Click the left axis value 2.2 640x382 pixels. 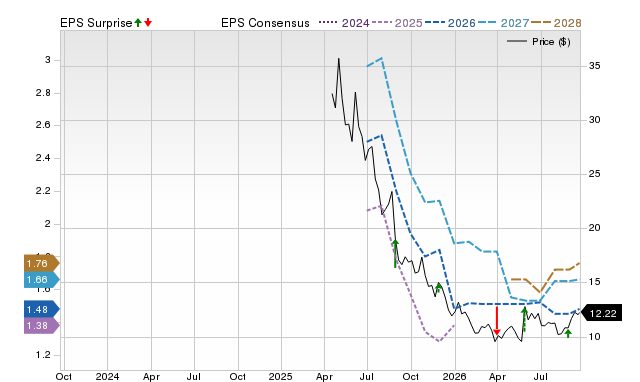tap(43, 191)
